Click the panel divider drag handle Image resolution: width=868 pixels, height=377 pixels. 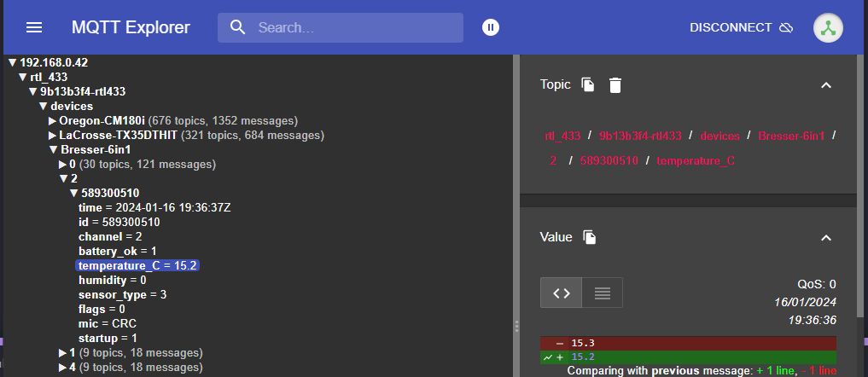point(516,326)
